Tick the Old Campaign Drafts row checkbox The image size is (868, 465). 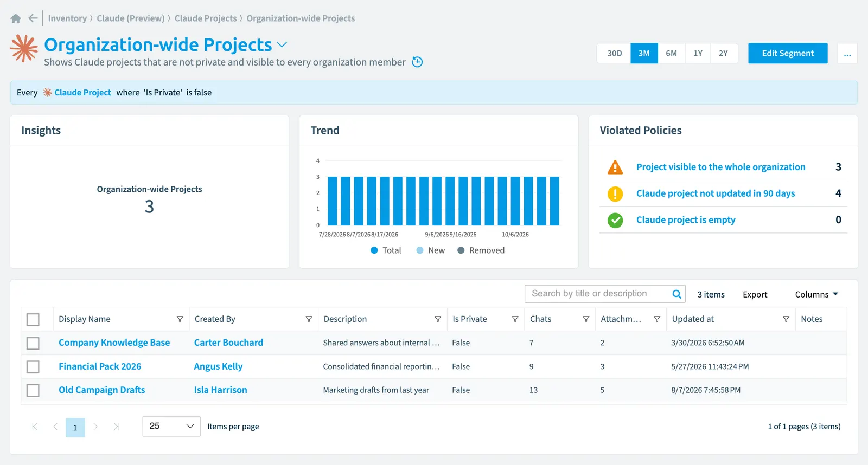(33, 390)
